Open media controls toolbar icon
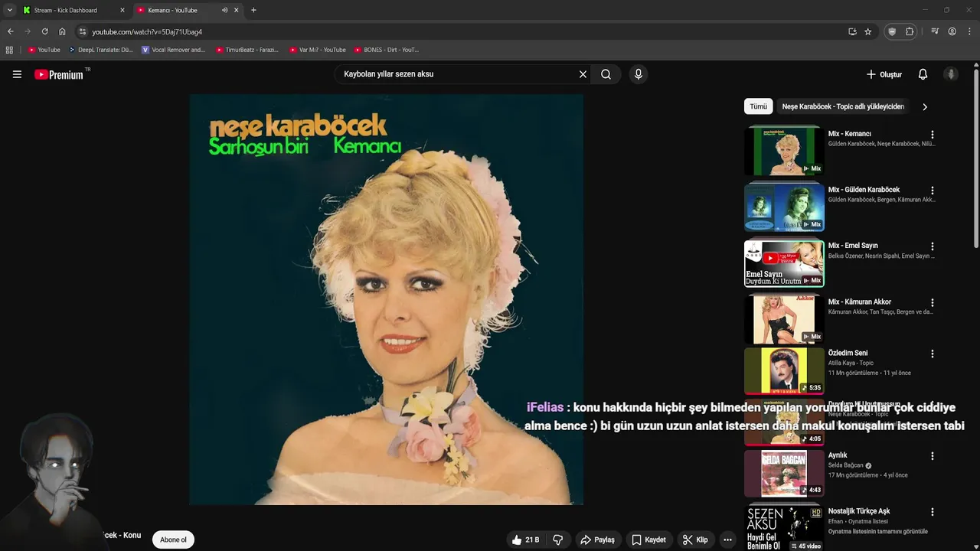This screenshot has width=980, height=551. [x=935, y=31]
